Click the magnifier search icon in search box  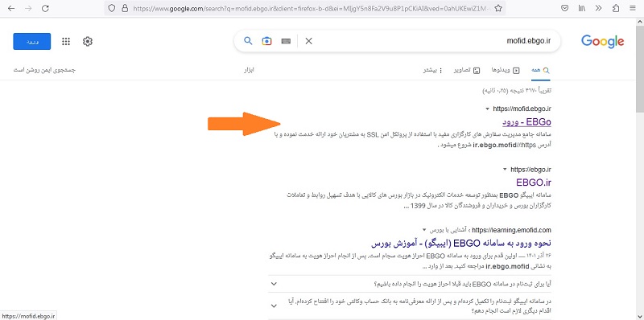pos(248,41)
